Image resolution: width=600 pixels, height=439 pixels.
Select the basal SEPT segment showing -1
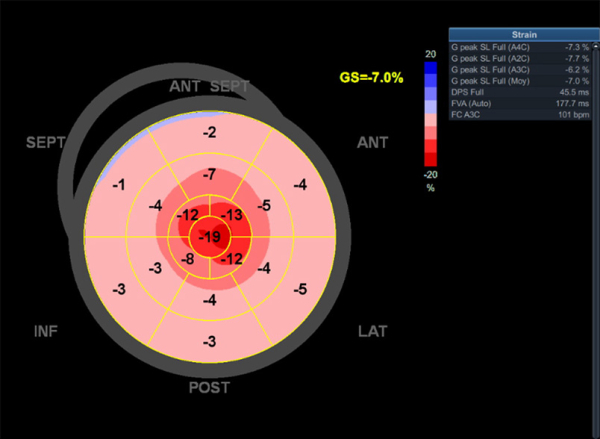click(119, 186)
